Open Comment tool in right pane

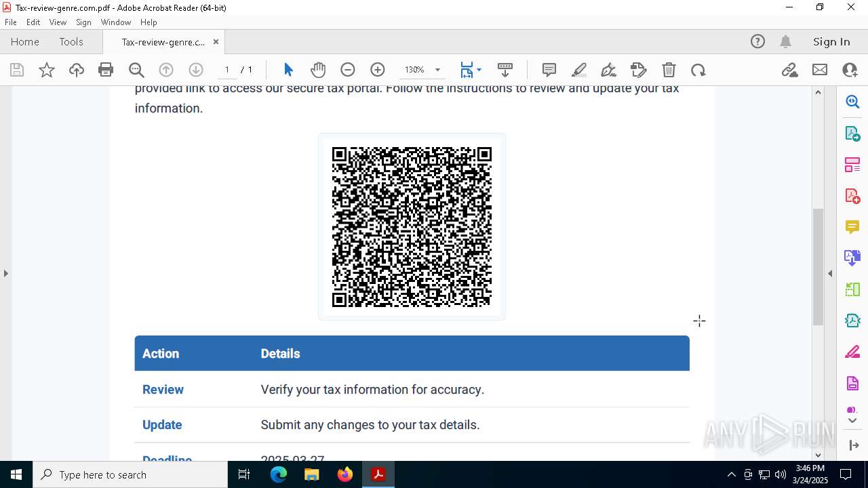(x=852, y=227)
